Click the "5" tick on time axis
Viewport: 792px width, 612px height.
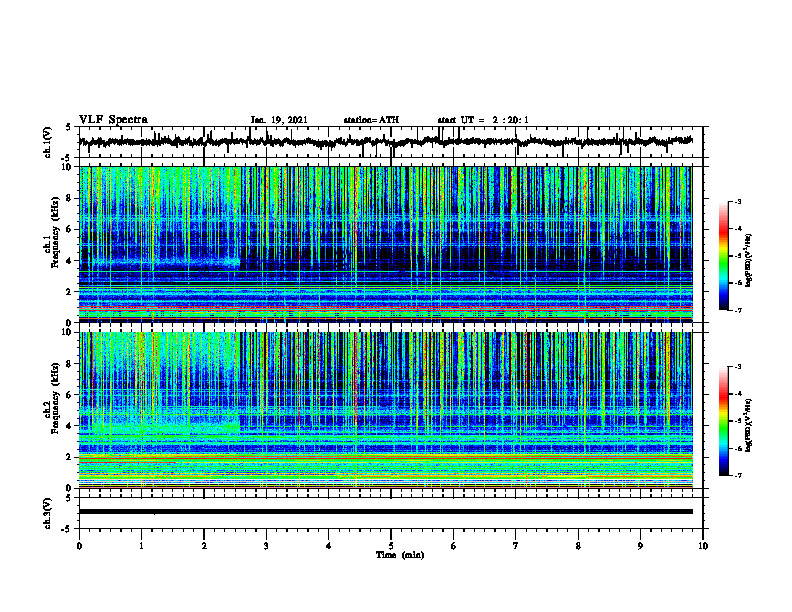pyautogui.click(x=391, y=546)
